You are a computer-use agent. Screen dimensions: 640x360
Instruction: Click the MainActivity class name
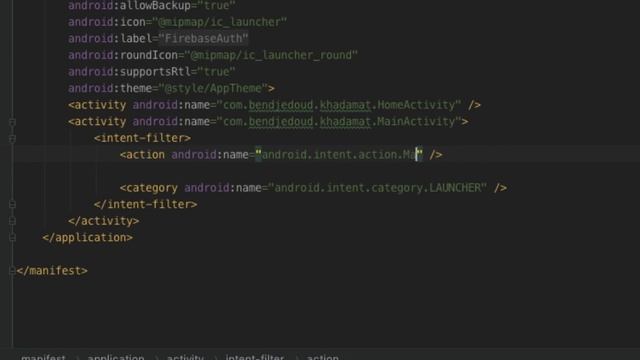click(416, 122)
